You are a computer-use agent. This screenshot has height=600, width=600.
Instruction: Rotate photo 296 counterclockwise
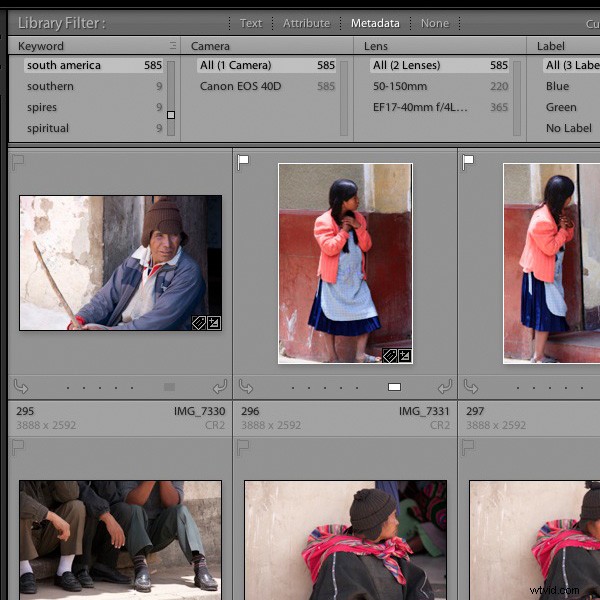click(x=246, y=387)
